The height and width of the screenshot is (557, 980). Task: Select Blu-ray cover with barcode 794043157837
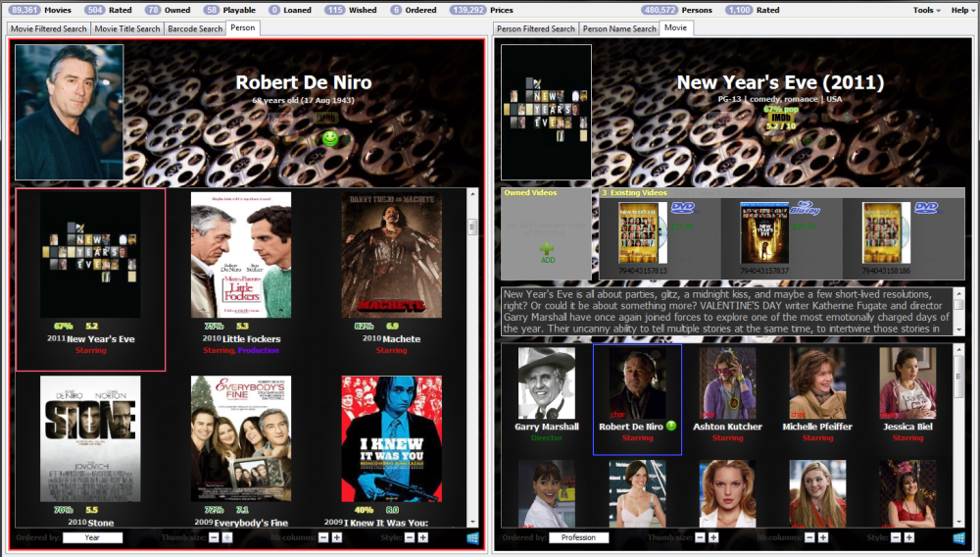click(x=764, y=233)
